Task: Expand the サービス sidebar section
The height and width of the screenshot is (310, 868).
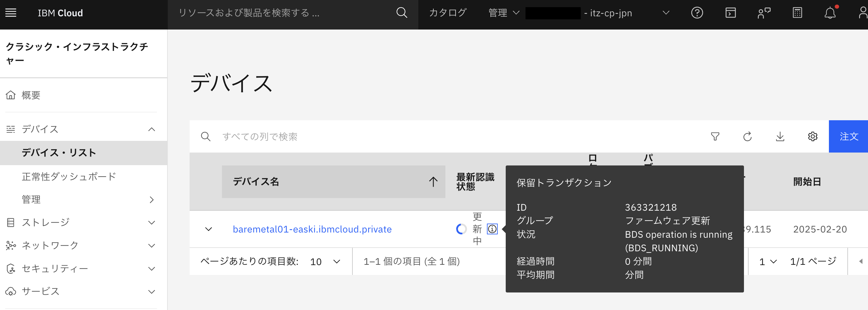Action: coord(152,292)
